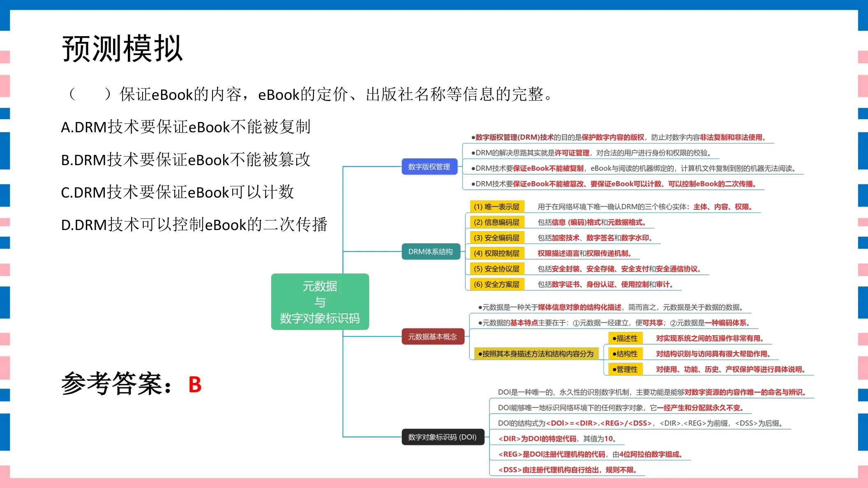This screenshot has height=488, width=868.
Task: Click the line DOI是一种唯一的、永久性的识别数字机制
Action: click(652, 392)
